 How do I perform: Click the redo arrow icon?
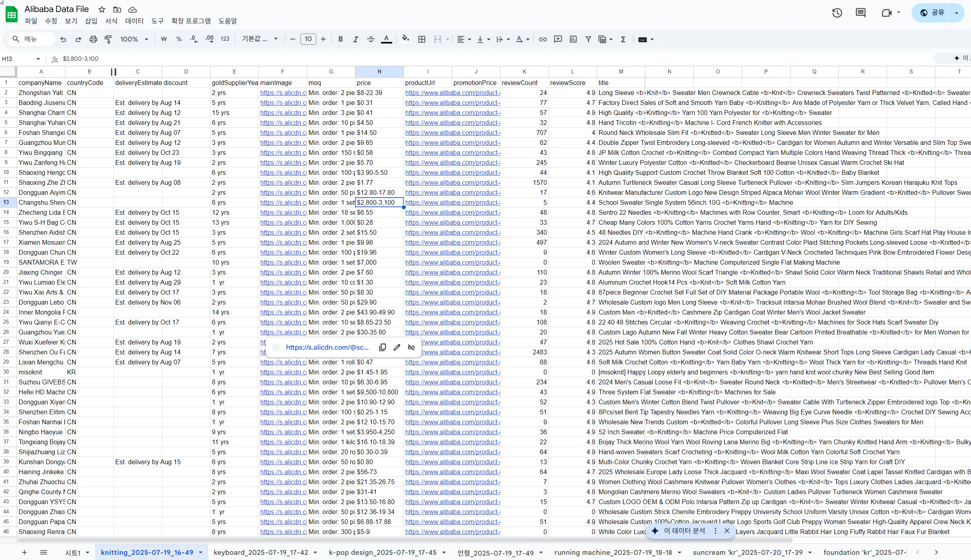tap(78, 39)
